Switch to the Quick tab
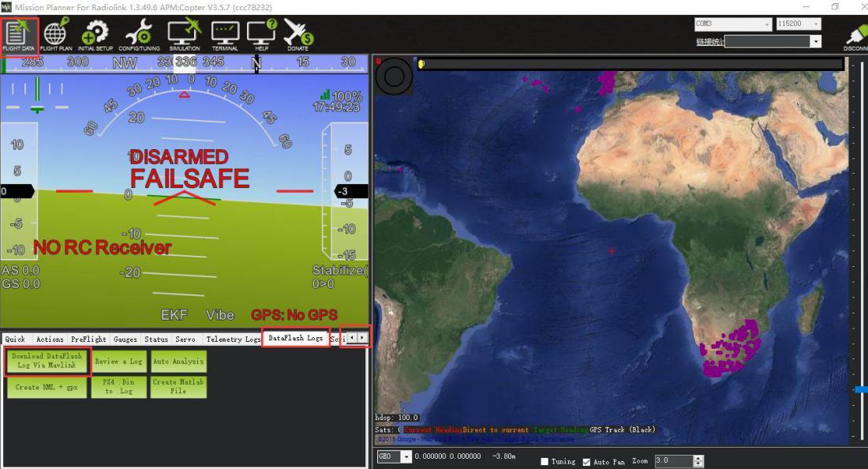This screenshot has height=469, width=868. 15,339
